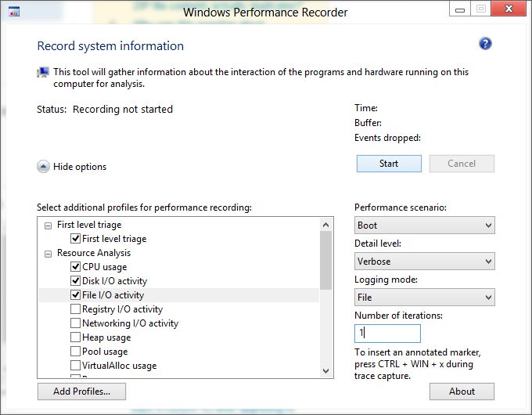Image resolution: width=532 pixels, height=415 pixels.
Task: Open the Add Profiles dialog
Action: pos(81,392)
